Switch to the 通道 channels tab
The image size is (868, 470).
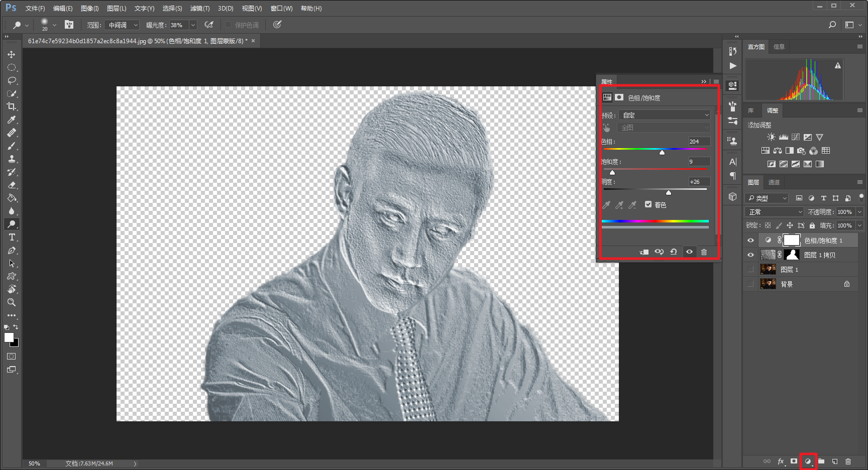(774, 182)
